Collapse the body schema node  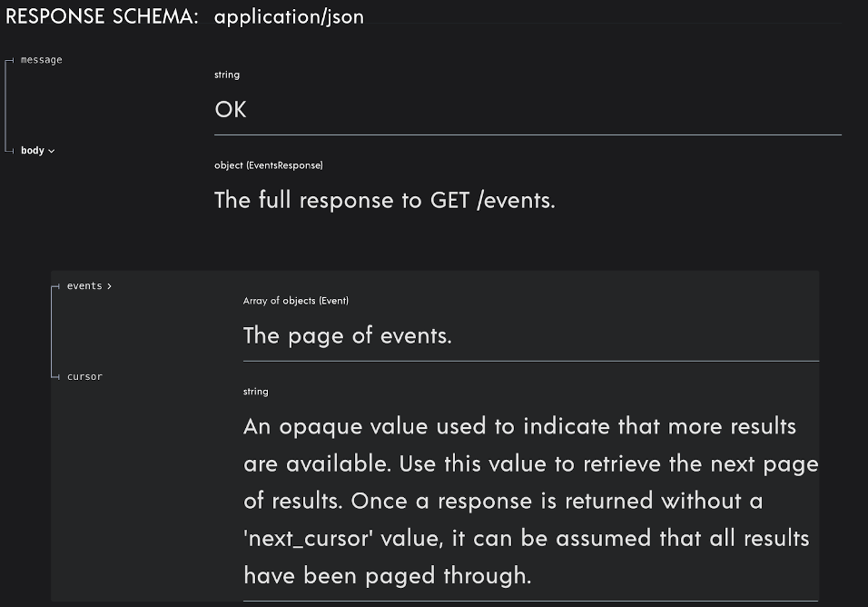[x=51, y=150]
